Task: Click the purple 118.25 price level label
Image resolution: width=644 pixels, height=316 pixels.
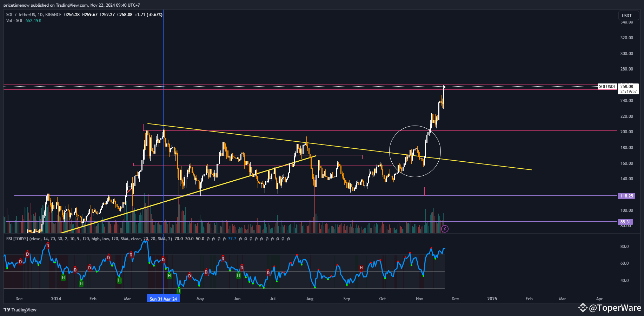Action: pyautogui.click(x=626, y=196)
